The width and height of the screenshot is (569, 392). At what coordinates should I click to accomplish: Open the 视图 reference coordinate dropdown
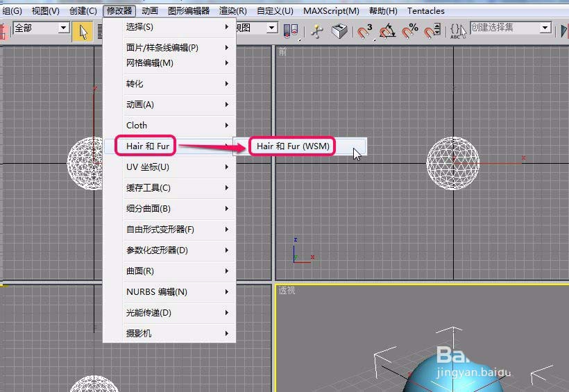click(271, 28)
